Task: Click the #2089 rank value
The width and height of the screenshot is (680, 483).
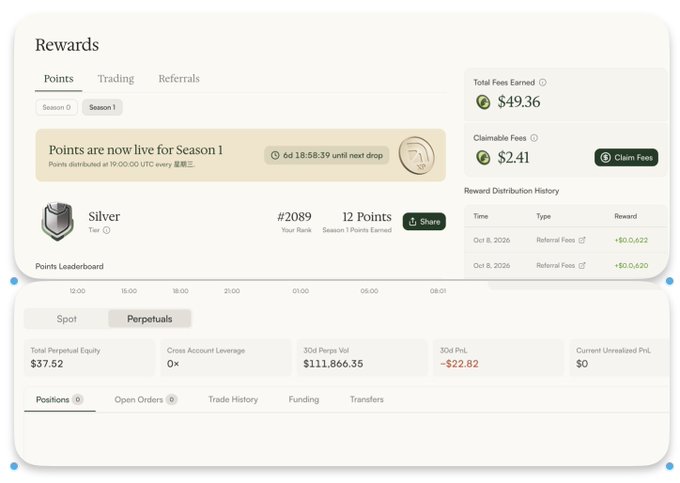Action: point(294,217)
